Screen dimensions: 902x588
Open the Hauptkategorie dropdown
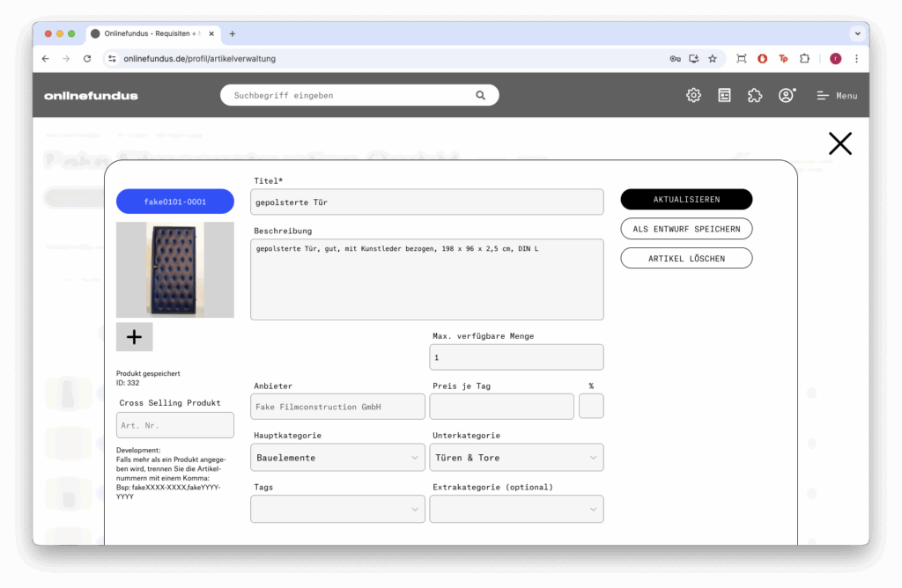[337, 458]
